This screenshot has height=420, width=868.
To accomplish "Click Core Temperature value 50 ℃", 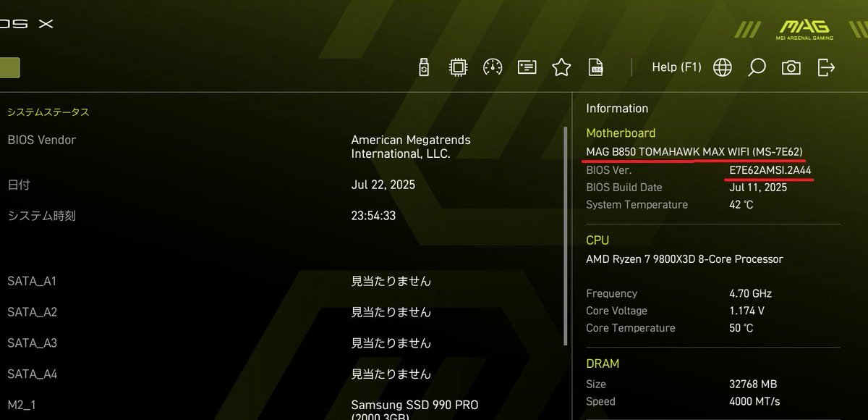I will [x=741, y=328].
